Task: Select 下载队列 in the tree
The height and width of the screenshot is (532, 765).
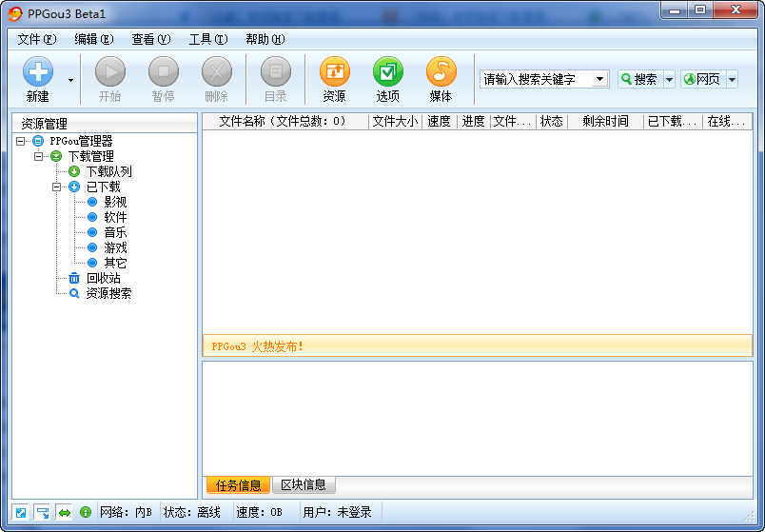Action: coord(108,172)
